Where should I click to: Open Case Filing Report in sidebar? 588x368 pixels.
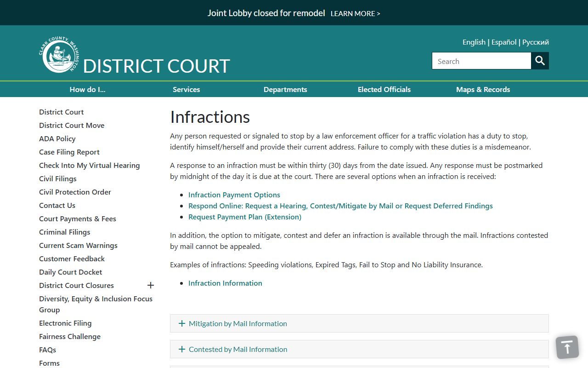69,152
